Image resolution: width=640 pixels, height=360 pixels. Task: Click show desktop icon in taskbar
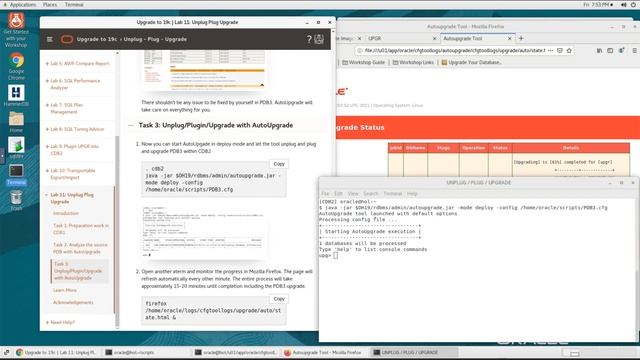pos(7,352)
